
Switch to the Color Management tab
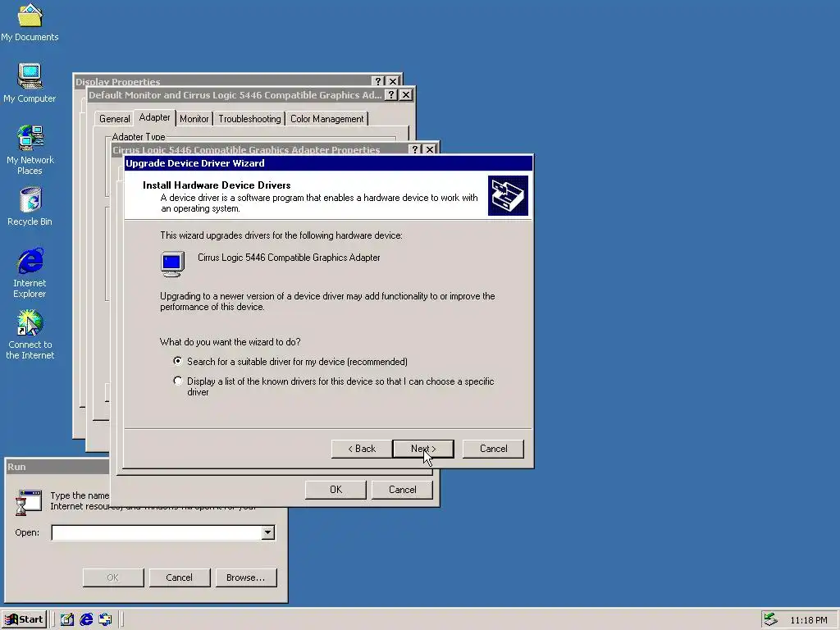(326, 118)
